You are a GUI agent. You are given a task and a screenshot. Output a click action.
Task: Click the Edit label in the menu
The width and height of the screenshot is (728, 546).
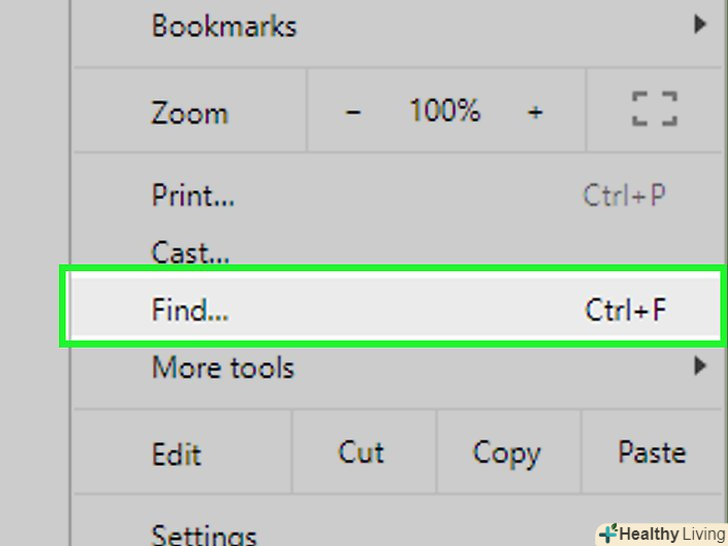[x=176, y=454]
